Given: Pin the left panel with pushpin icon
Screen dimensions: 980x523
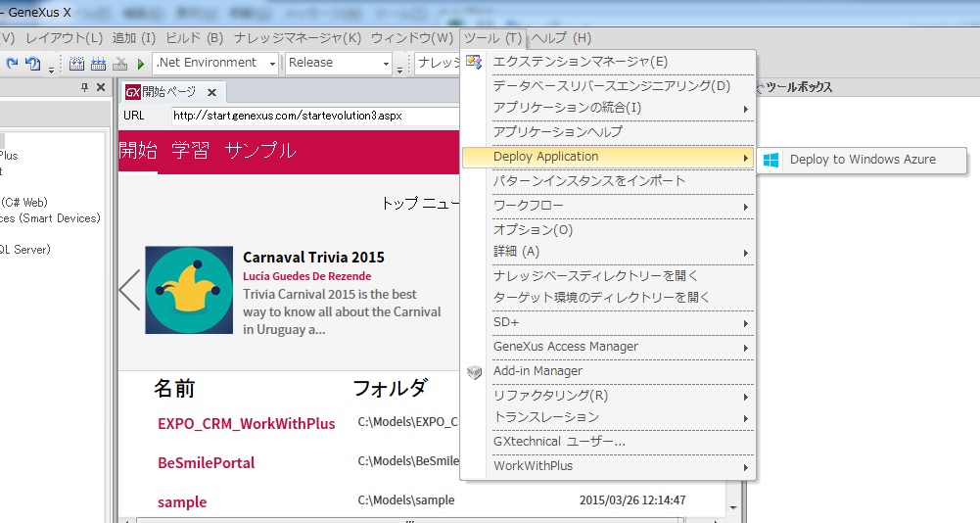Looking at the screenshot, I should click(84, 87).
